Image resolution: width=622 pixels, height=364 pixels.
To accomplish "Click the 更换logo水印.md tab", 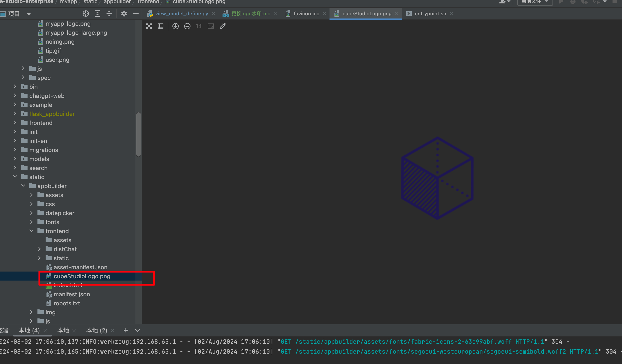I will point(251,14).
